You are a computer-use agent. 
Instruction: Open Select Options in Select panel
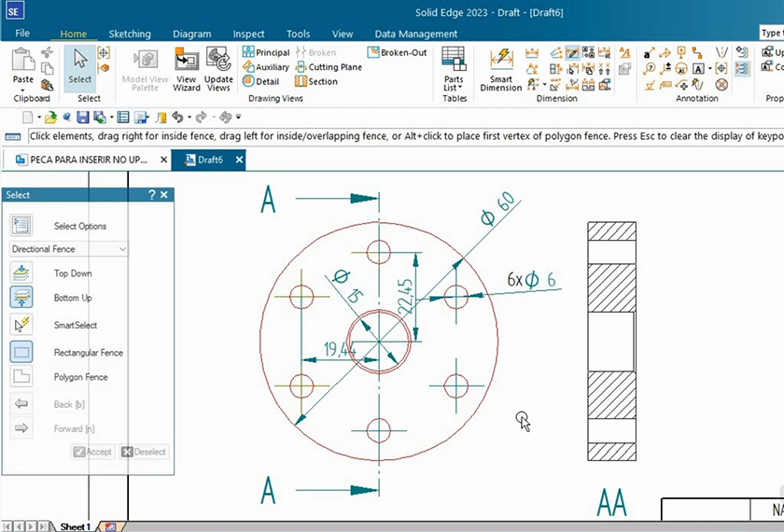[21, 226]
